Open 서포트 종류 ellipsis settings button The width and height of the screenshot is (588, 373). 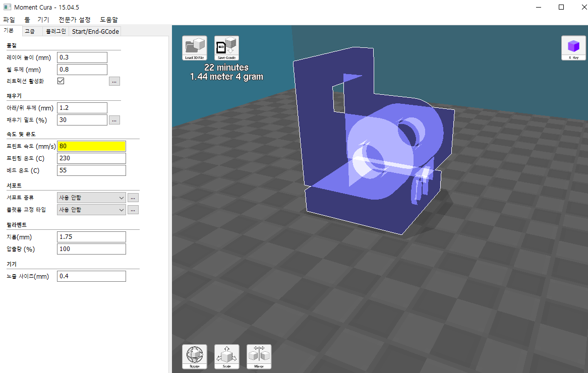[133, 198]
